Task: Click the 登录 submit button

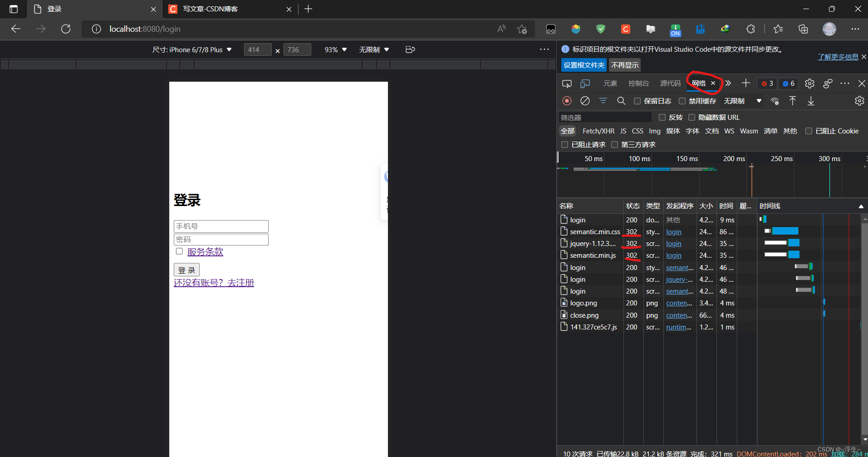Action: point(186,270)
